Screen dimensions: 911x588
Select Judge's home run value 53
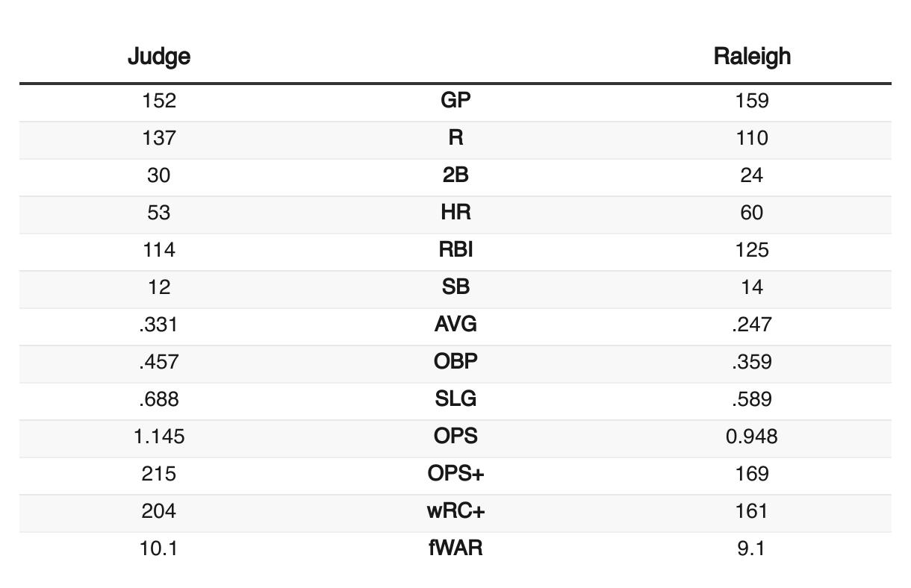158,213
